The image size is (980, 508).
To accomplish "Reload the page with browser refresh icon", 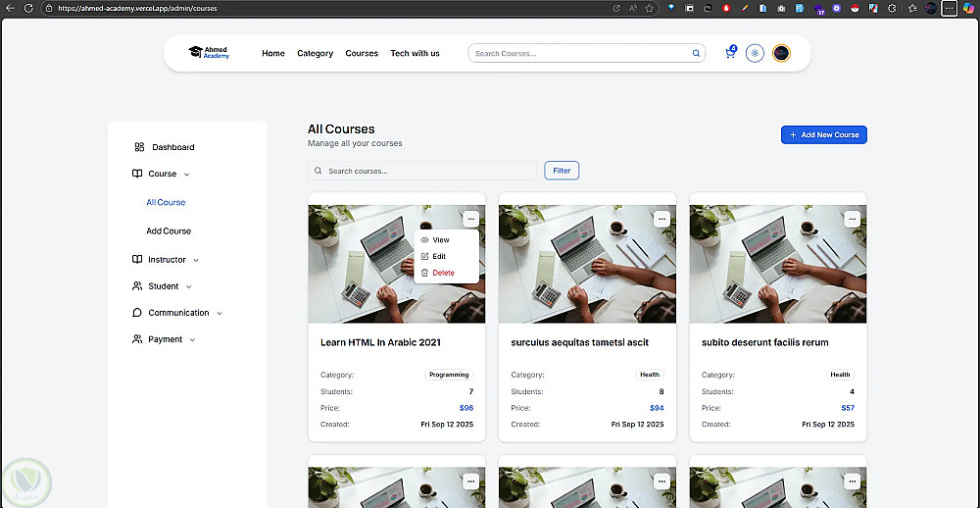I will pyautogui.click(x=28, y=9).
